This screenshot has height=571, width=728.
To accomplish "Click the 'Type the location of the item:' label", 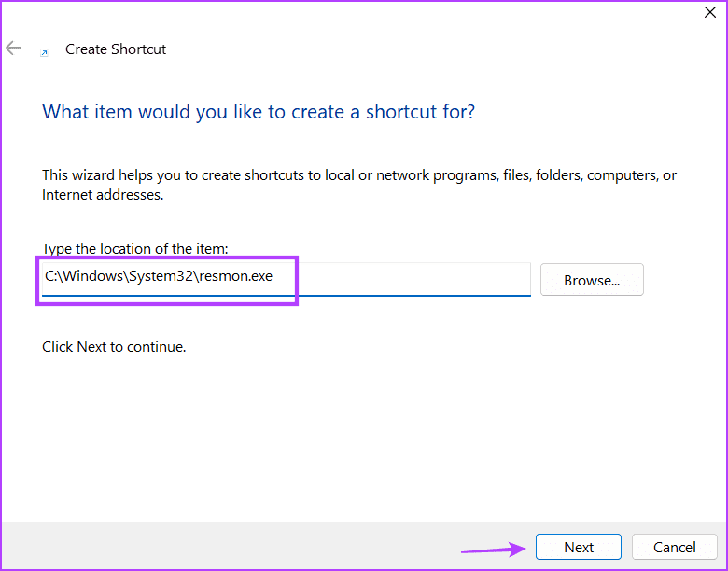I will (135, 249).
